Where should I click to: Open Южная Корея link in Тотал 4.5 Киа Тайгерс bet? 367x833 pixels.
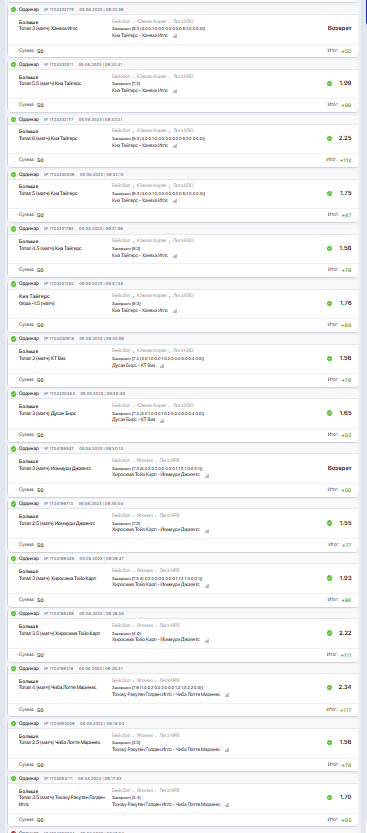[151, 240]
